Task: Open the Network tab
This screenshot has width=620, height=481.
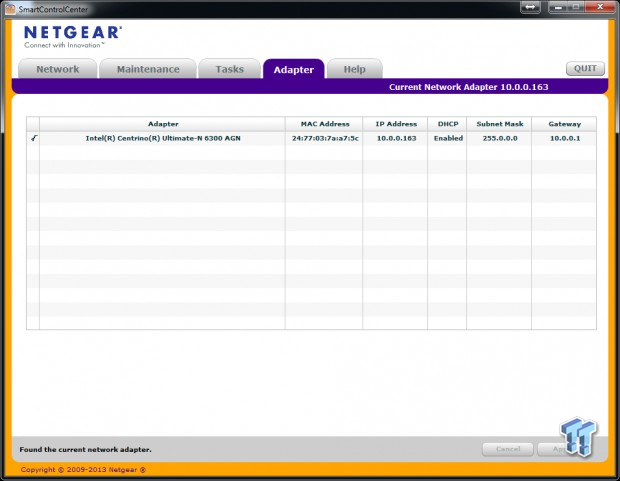Action: [x=58, y=69]
